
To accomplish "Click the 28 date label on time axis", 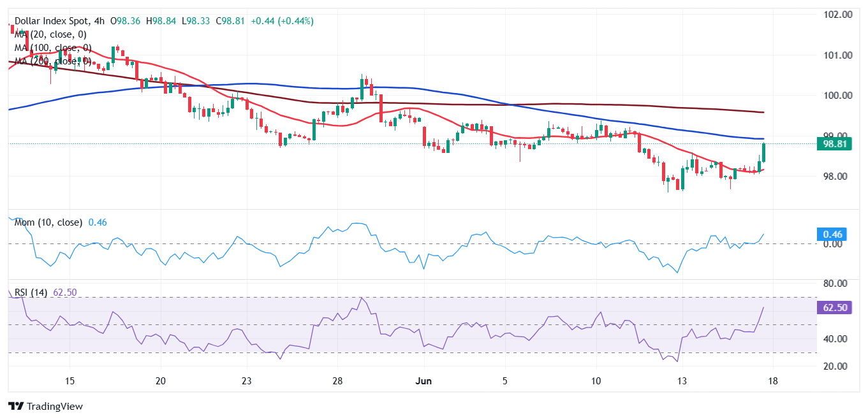I will (x=338, y=381).
